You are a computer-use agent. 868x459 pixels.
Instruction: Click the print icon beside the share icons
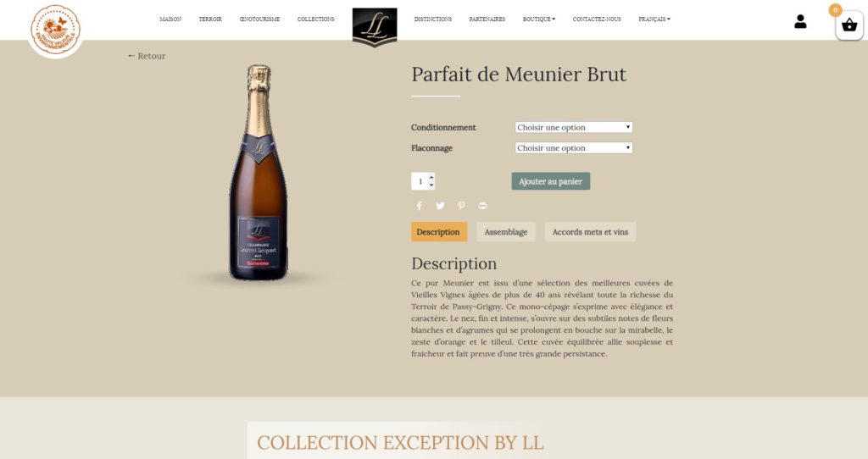coord(482,206)
